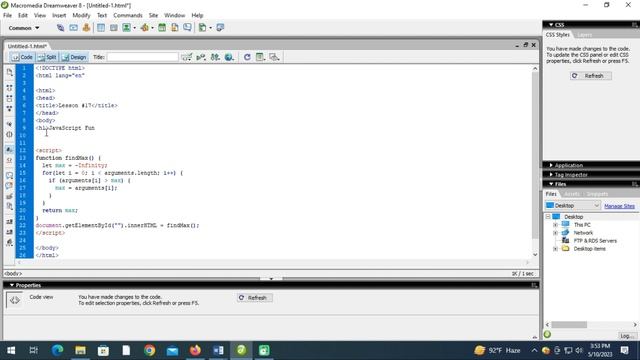Collapse the Files panel group
Screen dimensions: 640x360
(551, 184)
